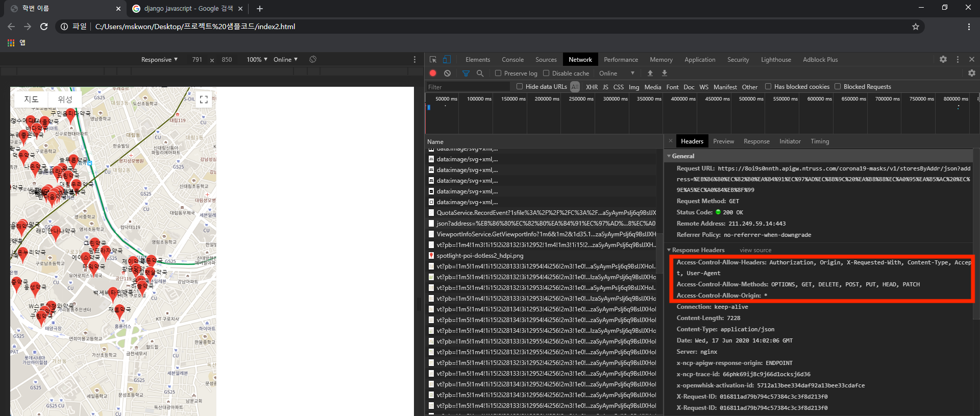Viewport: 980px width, 416px height.
Task: Toggle the device toolbar icon
Action: click(x=447, y=59)
